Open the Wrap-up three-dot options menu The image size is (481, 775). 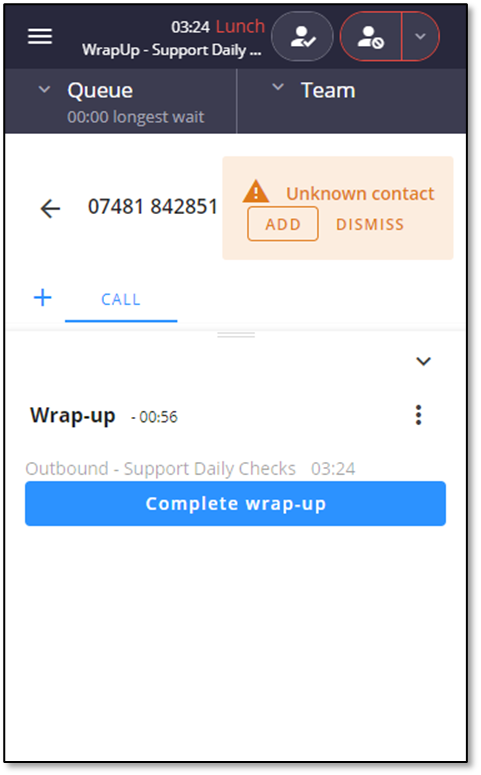[419, 415]
